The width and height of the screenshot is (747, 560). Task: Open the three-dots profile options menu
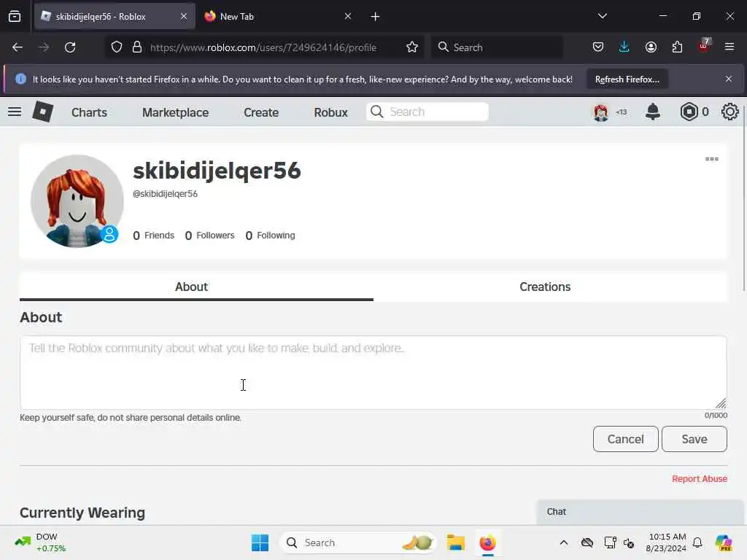click(712, 159)
